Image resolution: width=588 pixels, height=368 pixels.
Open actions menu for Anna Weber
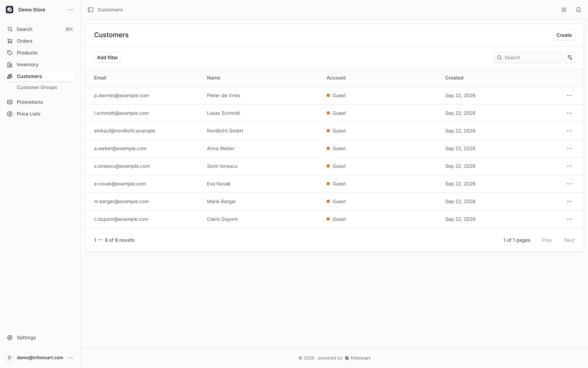click(x=569, y=148)
